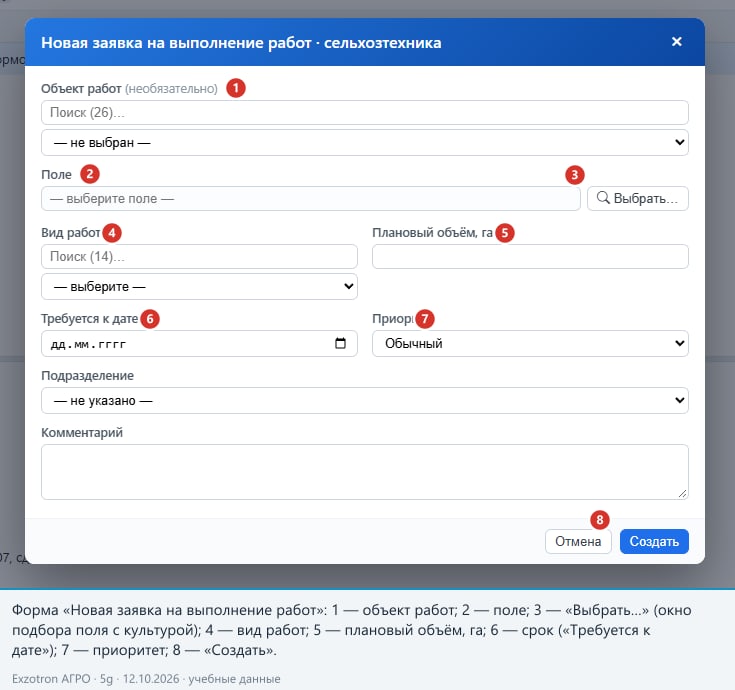This screenshot has height=690, width=735.
Task: Close the new work request dialog
Action: pos(676,42)
